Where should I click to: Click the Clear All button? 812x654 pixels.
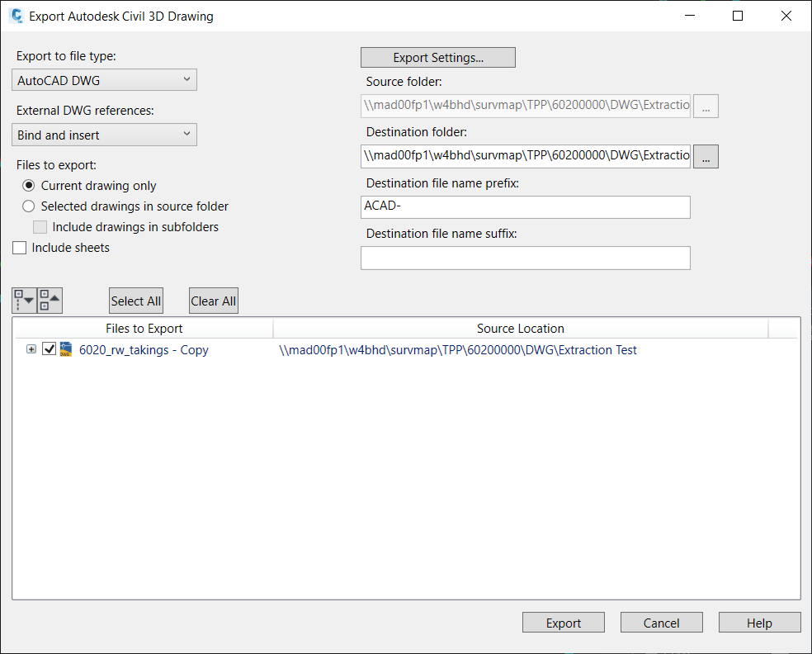[213, 300]
